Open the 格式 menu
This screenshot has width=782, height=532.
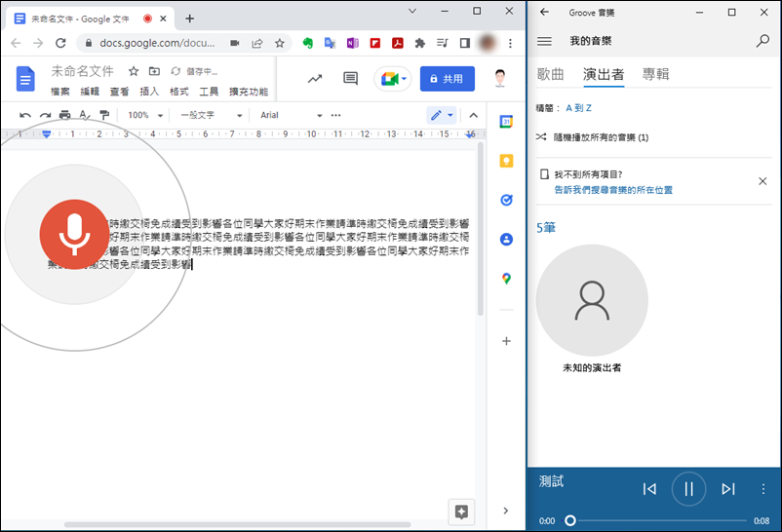[x=179, y=92]
